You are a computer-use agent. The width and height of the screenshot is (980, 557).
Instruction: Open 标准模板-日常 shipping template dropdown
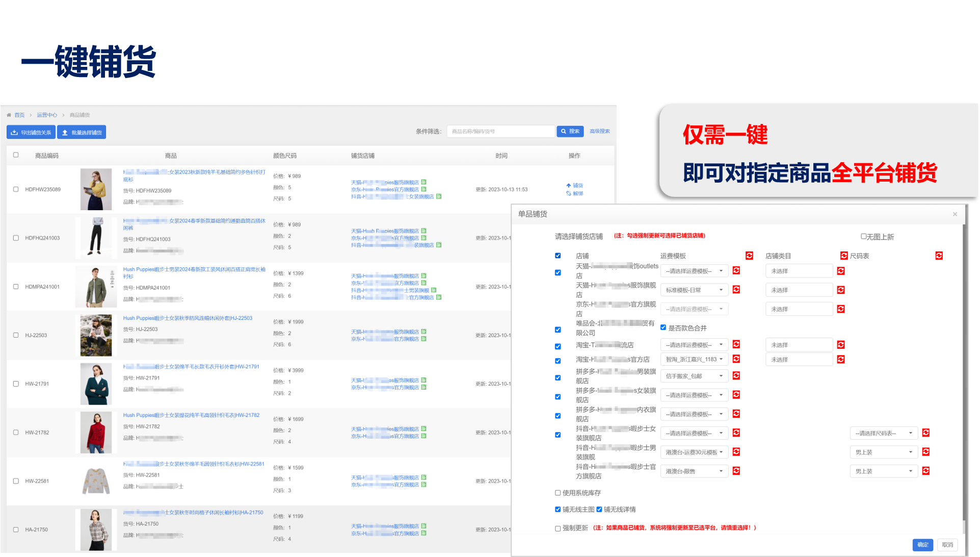pyautogui.click(x=694, y=290)
